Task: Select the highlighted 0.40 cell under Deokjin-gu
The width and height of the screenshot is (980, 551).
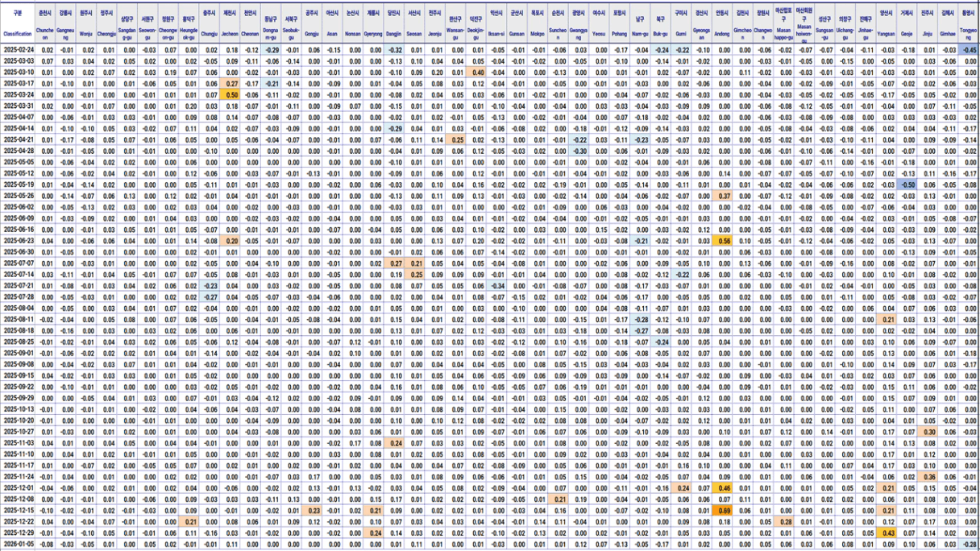Action: click(x=477, y=72)
